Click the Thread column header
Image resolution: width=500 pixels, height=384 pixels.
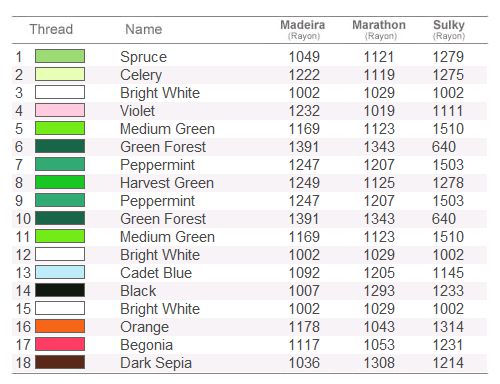51,29
